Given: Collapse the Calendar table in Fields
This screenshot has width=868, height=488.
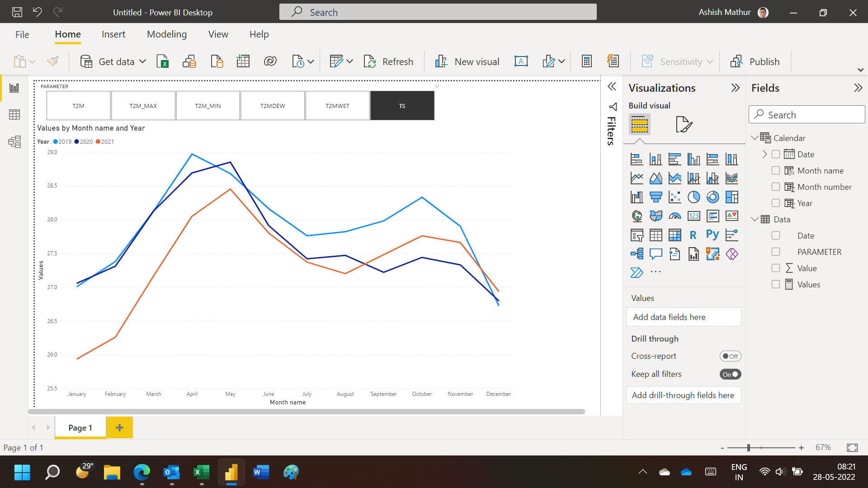Looking at the screenshot, I should (x=755, y=138).
